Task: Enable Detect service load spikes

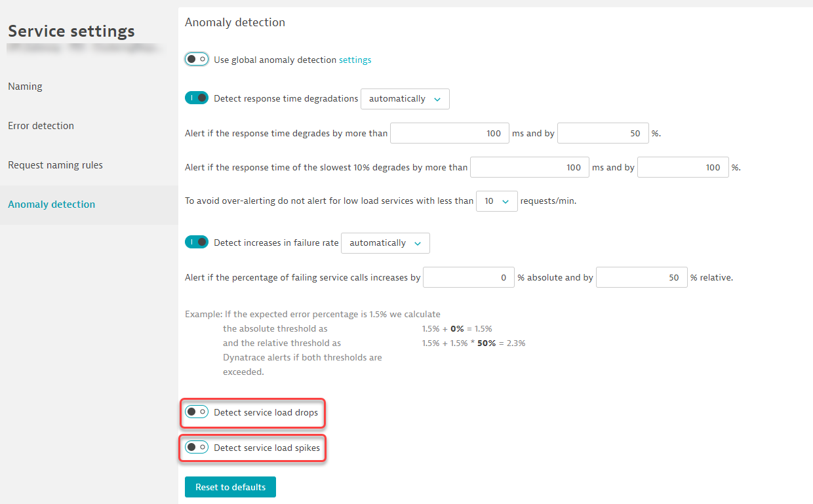Action: pyautogui.click(x=197, y=448)
